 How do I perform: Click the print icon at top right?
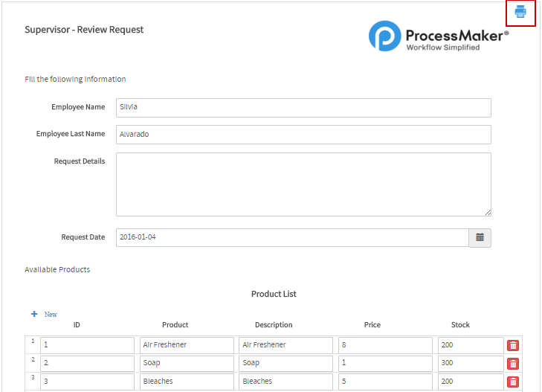(x=520, y=12)
